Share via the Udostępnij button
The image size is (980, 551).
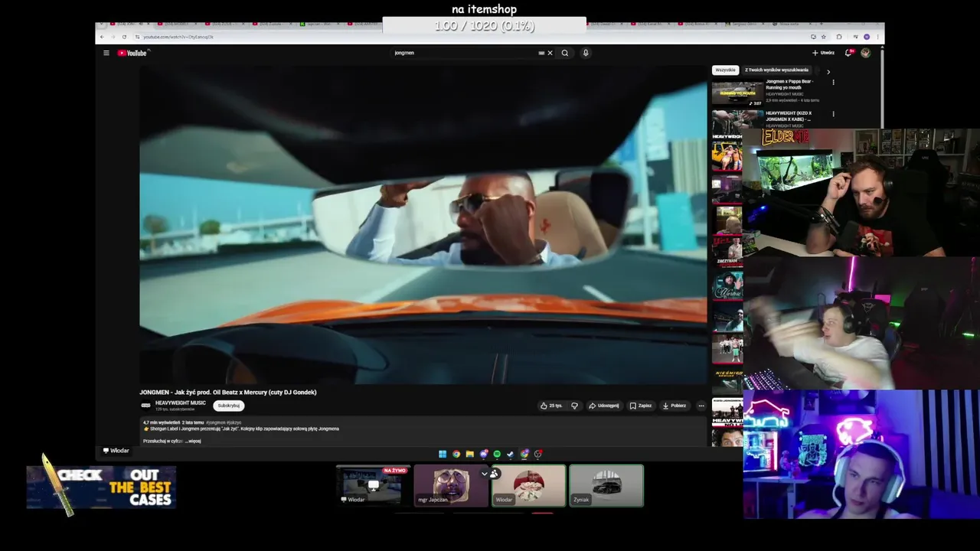(x=604, y=406)
